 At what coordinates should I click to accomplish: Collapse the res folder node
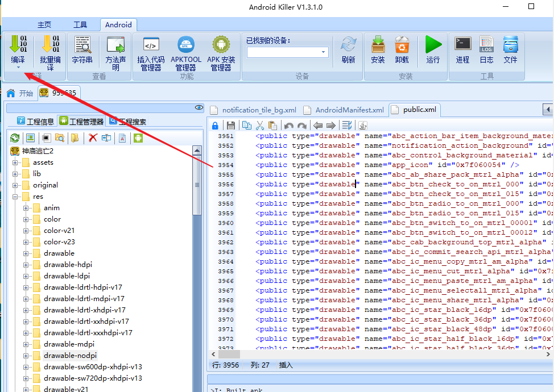pos(15,197)
